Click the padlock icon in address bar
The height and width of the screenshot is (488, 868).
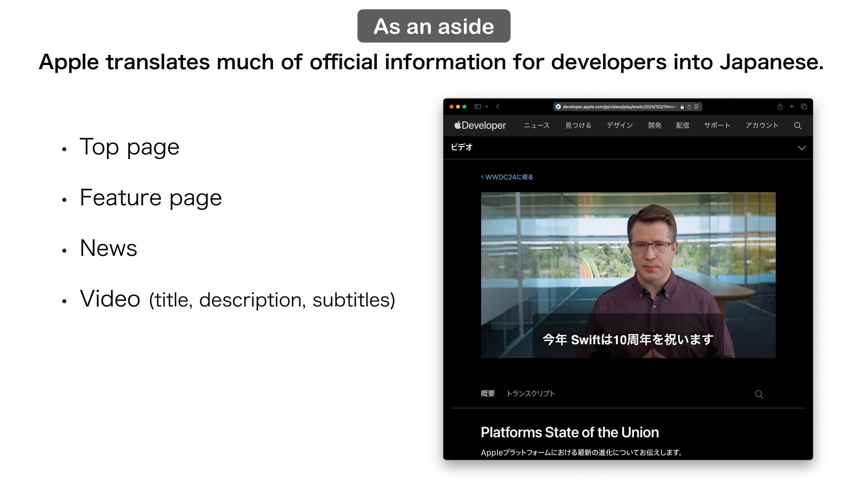(x=682, y=107)
